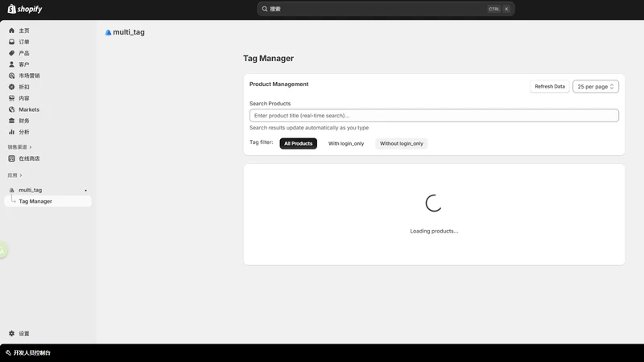This screenshot has height=362, width=644.
Task: Select the Without login_only filter
Action: (401, 144)
